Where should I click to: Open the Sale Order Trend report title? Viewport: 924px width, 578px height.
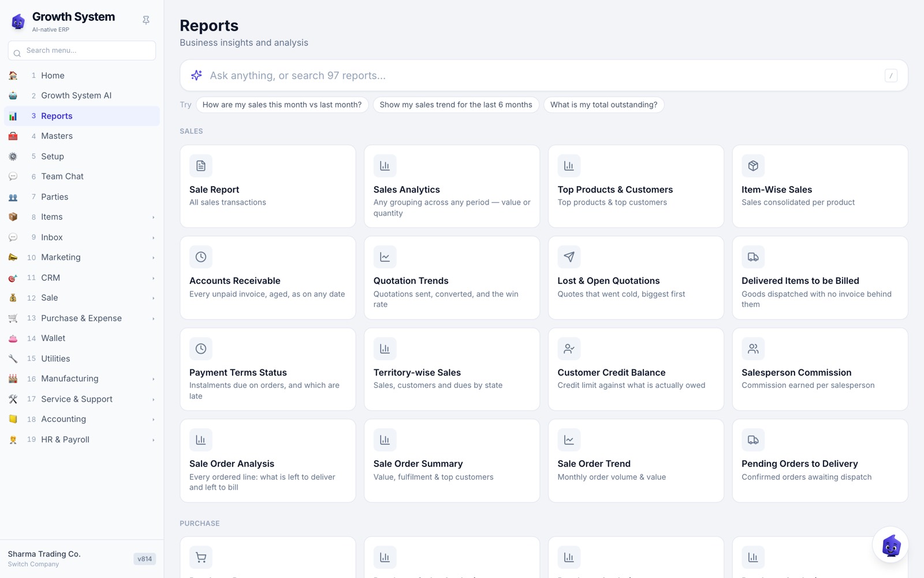[594, 464]
